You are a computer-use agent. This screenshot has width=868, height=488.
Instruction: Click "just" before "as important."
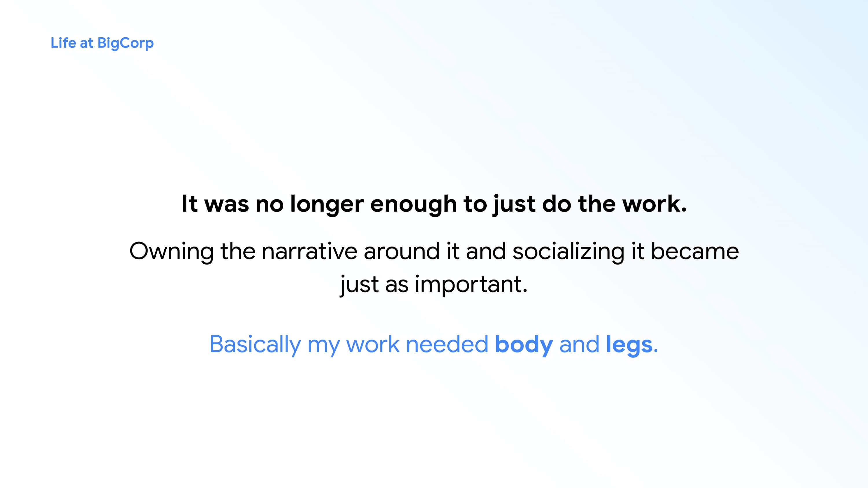[359, 284]
